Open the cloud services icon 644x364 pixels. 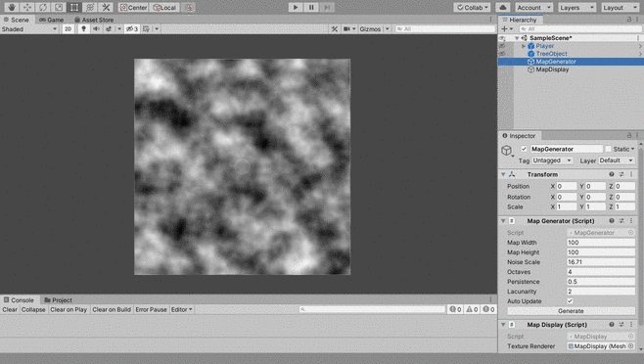(503, 8)
